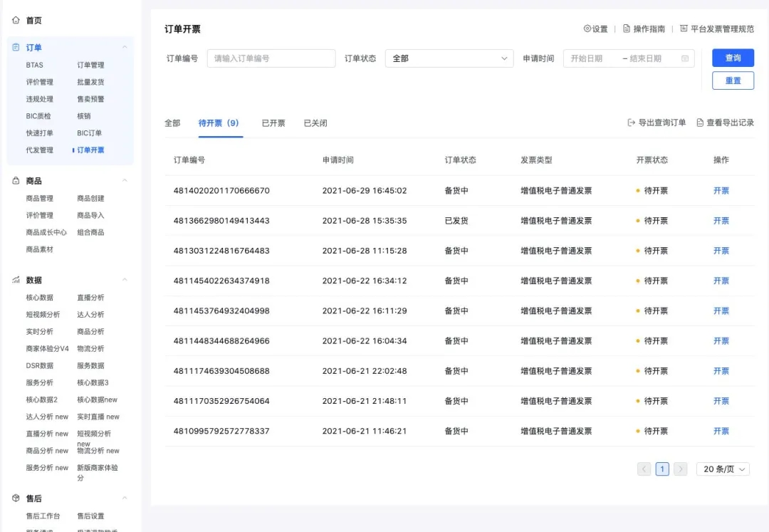Click 开票 for order 4814020201170666670
This screenshot has height=532, width=769.
coord(721,191)
